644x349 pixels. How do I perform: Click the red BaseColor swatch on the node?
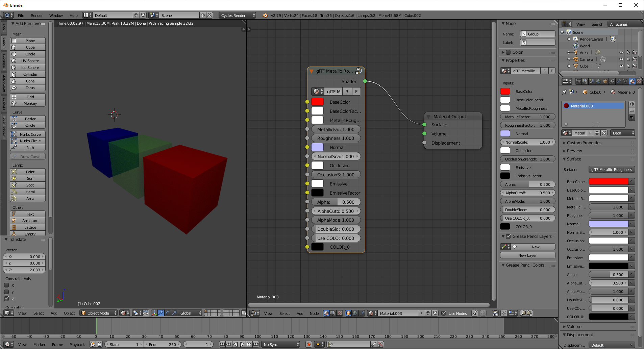click(317, 102)
